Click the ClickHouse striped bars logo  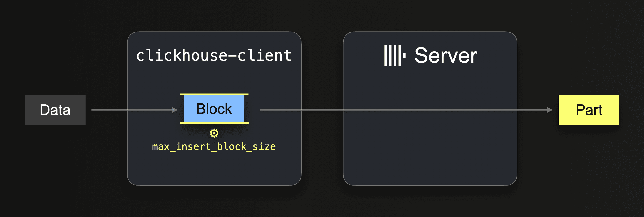(393, 56)
